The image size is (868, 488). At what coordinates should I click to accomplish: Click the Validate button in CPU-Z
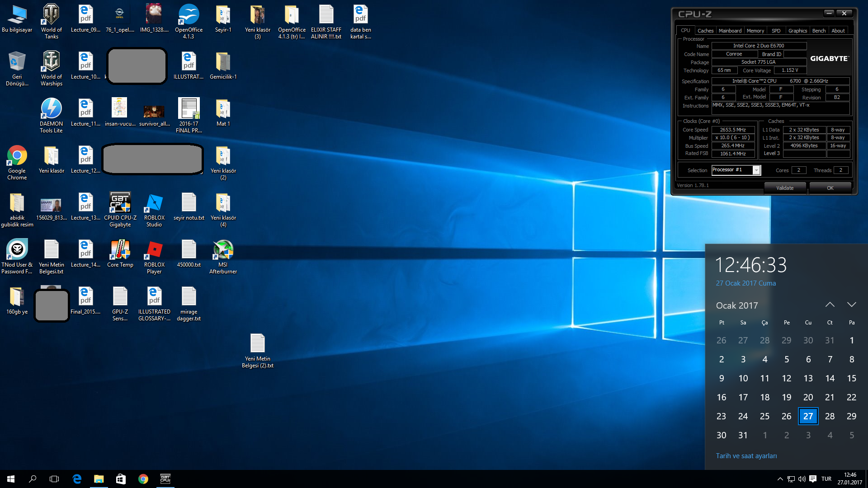[785, 188]
